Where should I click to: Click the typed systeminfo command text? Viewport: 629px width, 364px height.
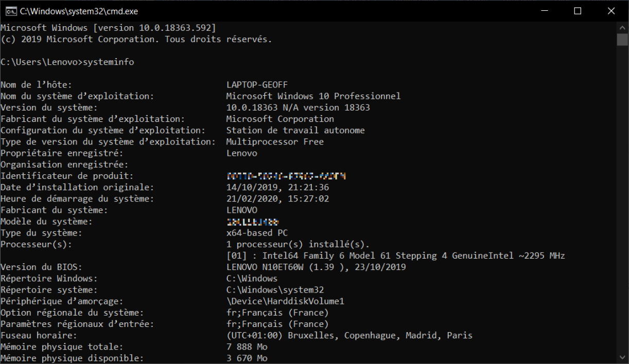(108, 62)
